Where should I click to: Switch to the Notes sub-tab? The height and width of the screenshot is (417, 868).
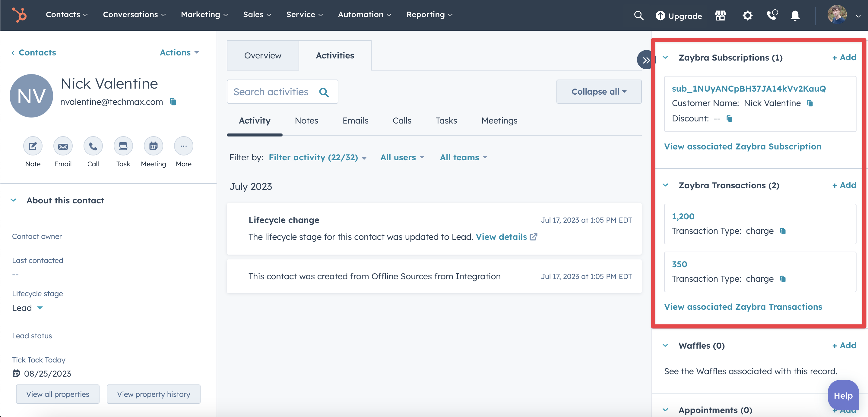(306, 121)
